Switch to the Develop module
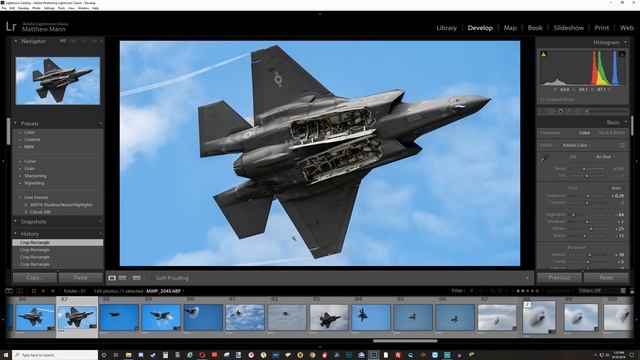This screenshot has width=640, height=360. click(x=480, y=28)
